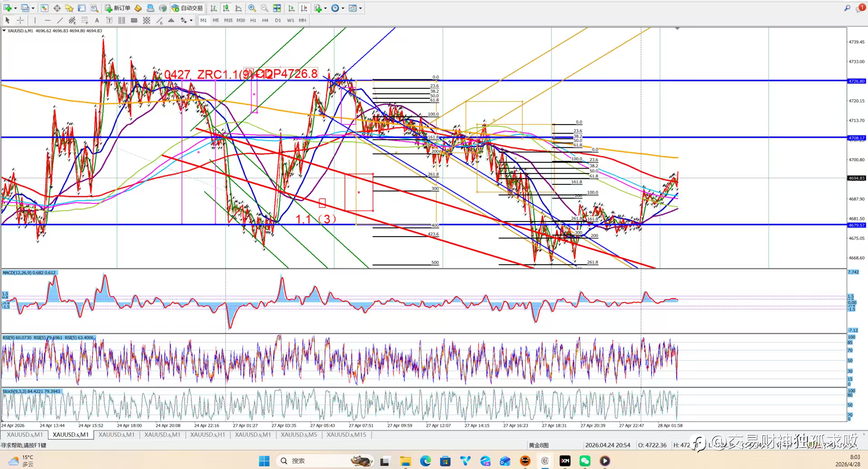Expand the chart templates dropdown arrow
This screenshot has height=469, width=868.
pyautogui.click(x=360, y=8)
